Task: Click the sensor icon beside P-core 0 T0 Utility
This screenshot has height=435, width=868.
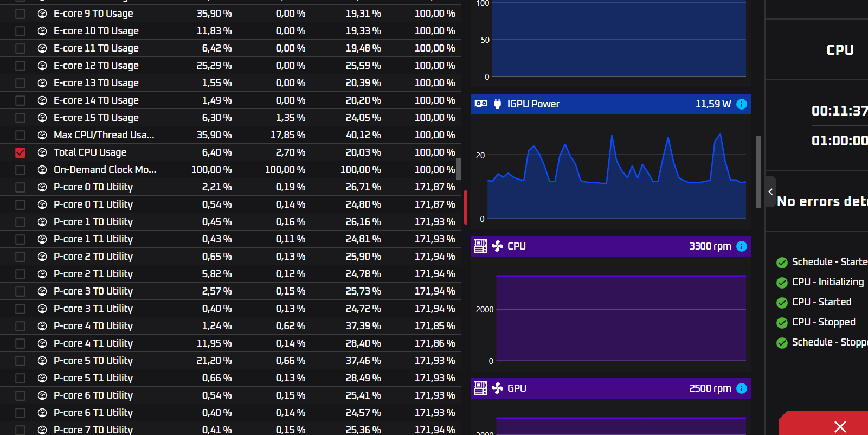Action: [x=42, y=187]
